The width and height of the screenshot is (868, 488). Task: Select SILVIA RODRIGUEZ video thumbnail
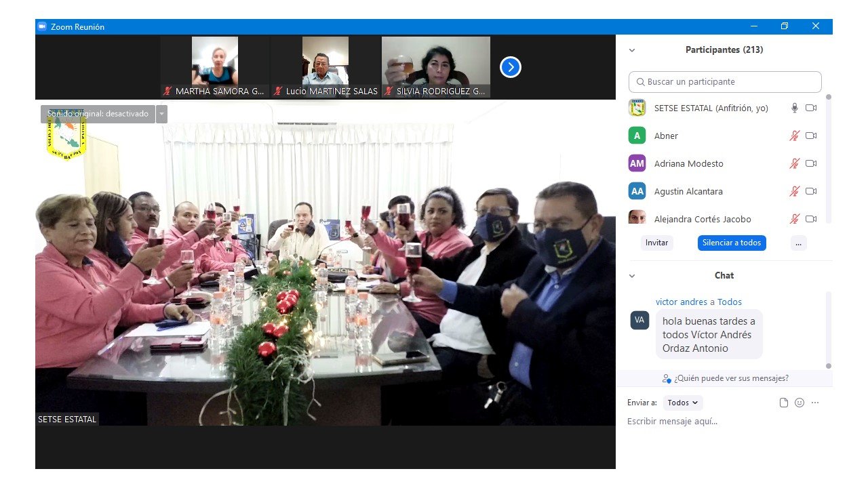(435, 67)
